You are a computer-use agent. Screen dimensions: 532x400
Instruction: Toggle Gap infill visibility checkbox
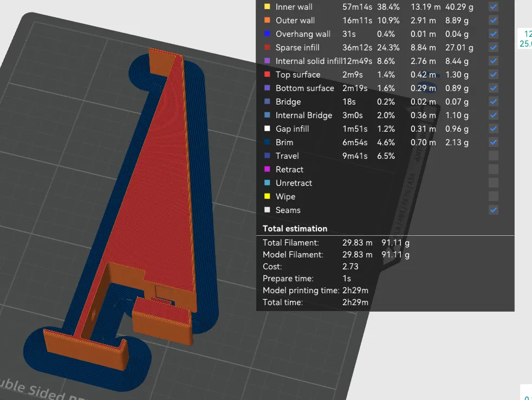(494, 128)
